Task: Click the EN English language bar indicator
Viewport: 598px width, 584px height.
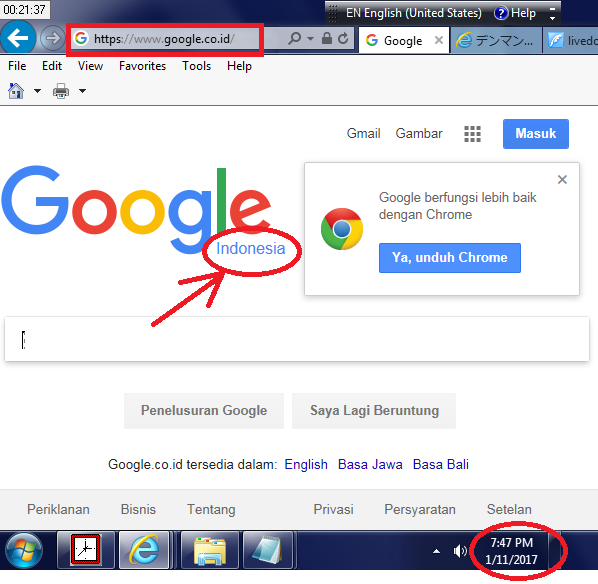Action: 413,13
